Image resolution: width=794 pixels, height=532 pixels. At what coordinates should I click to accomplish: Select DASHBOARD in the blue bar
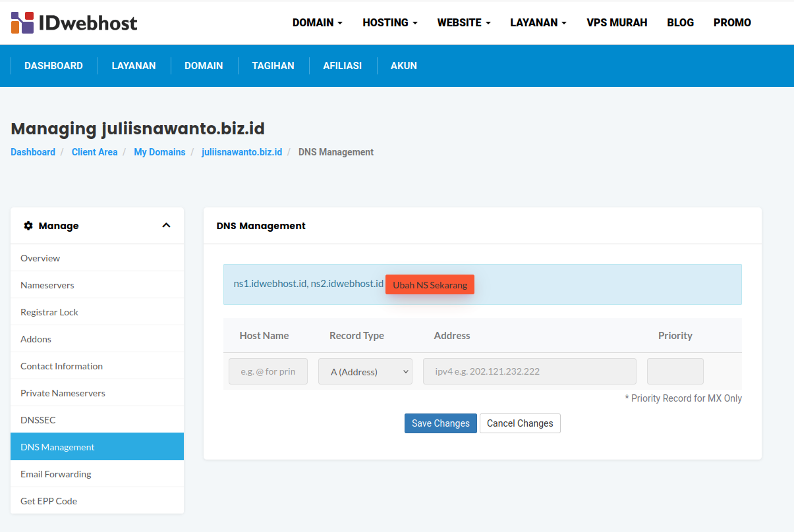click(x=53, y=66)
